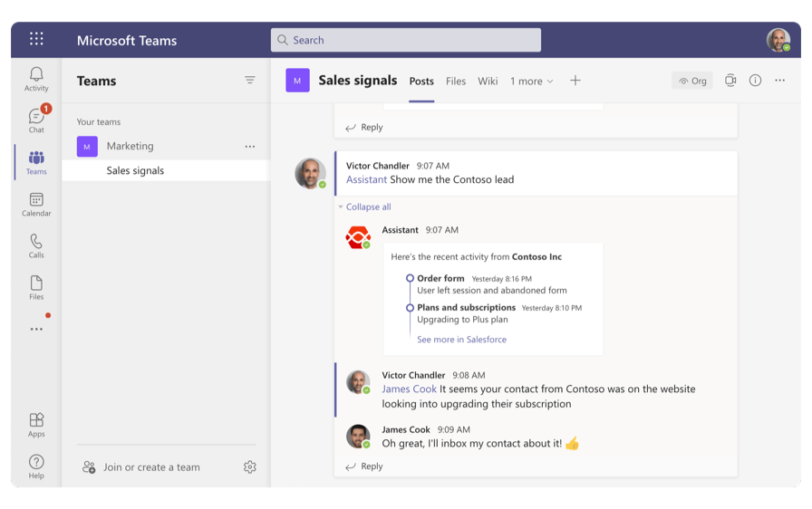Click the Assistant bot avatar
The image size is (812, 509).
358,238
